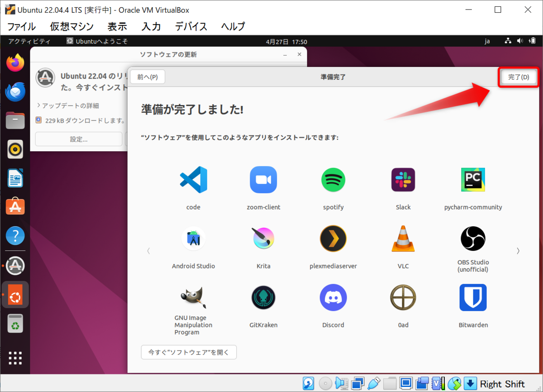
Task: Open the Files manager in the dock
Action: pos(15,120)
